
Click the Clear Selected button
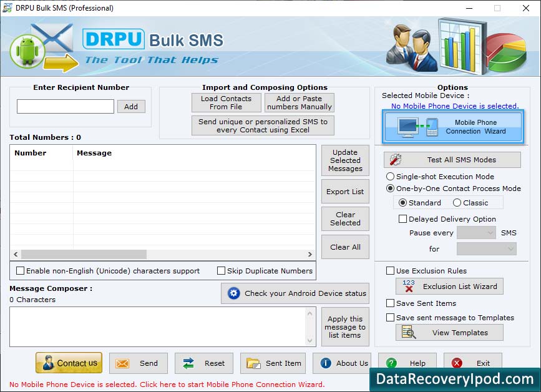345,218
